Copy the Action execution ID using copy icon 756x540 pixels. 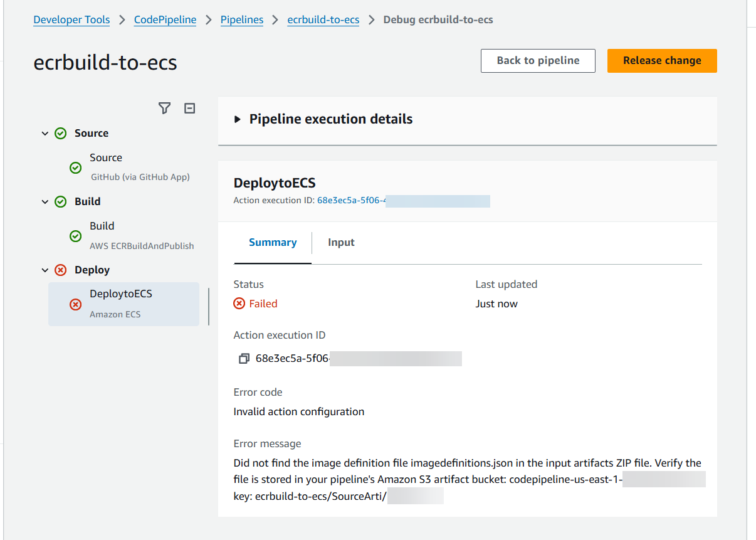244,358
